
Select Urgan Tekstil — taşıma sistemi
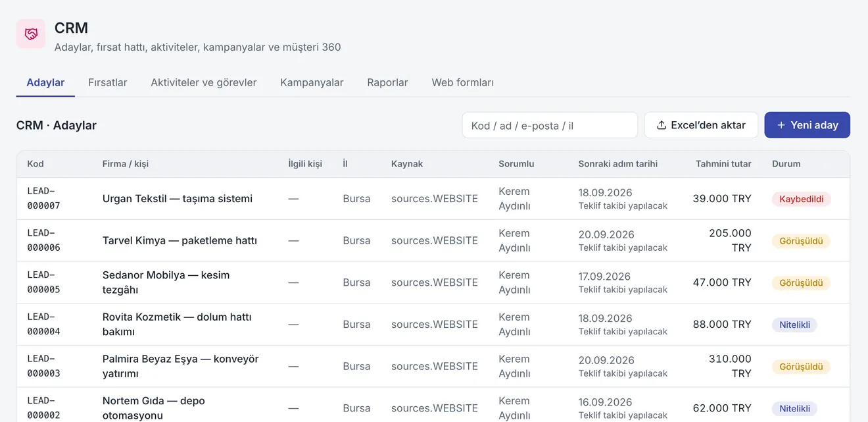click(178, 199)
